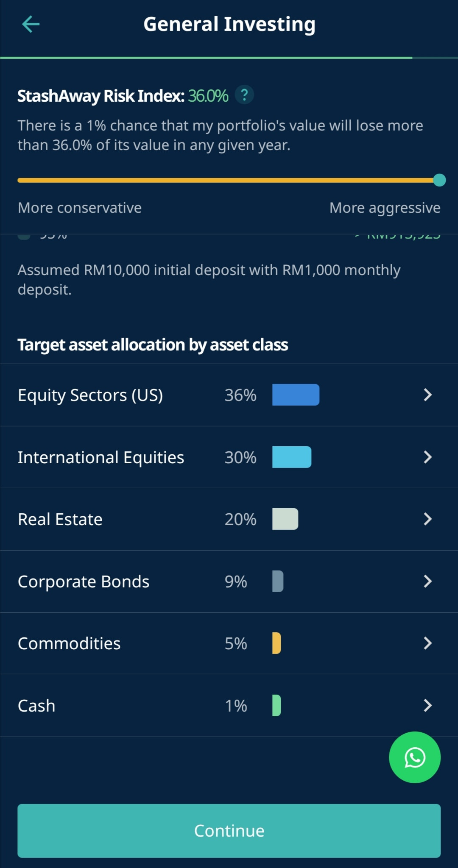Tap the More aggressive label
Image resolution: width=458 pixels, height=868 pixels.
coord(385,208)
